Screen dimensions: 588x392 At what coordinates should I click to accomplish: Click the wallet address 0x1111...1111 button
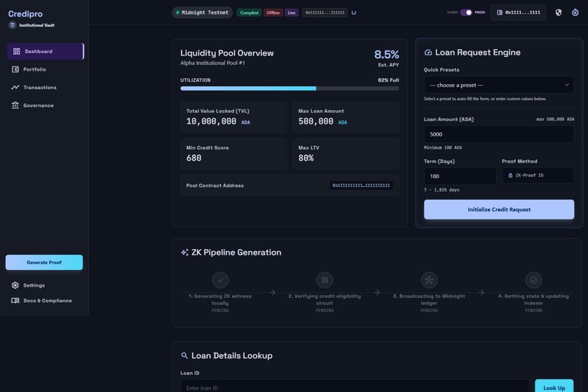tap(518, 12)
